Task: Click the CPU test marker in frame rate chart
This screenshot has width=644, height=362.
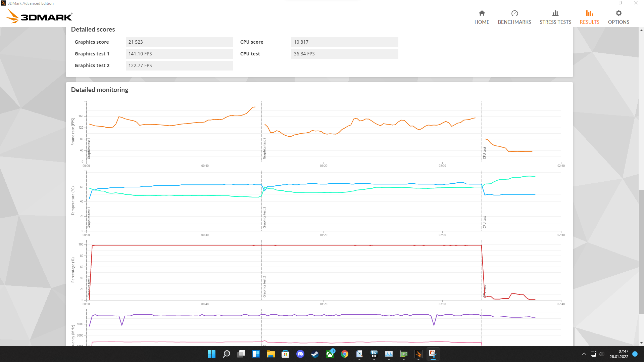Action: coord(484,153)
